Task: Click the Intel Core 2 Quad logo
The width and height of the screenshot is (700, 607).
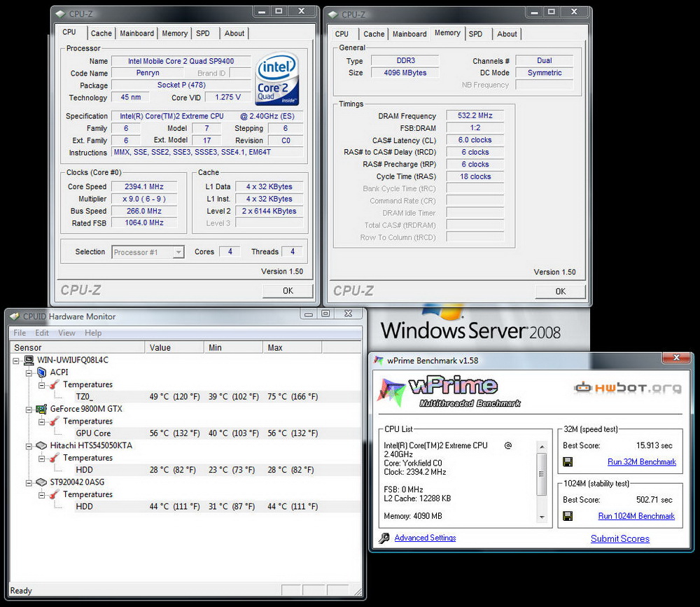Action: pyautogui.click(x=276, y=79)
